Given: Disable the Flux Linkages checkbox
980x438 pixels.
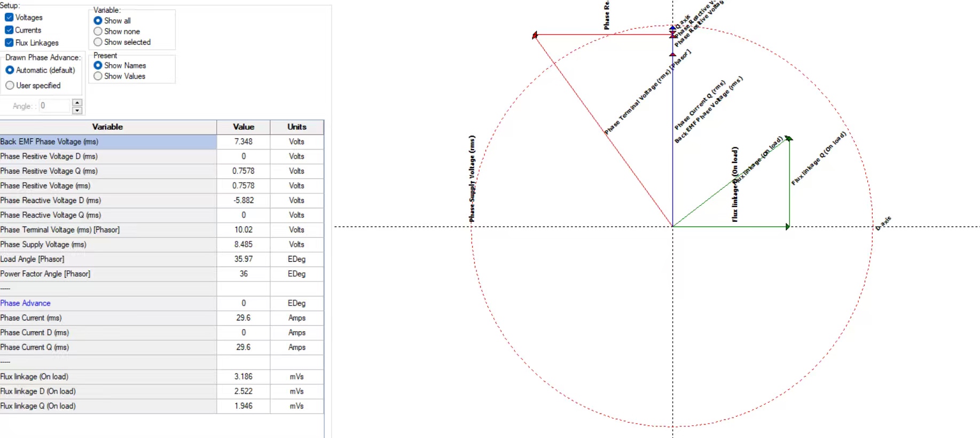Looking at the screenshot, I should tap(9, 43).
